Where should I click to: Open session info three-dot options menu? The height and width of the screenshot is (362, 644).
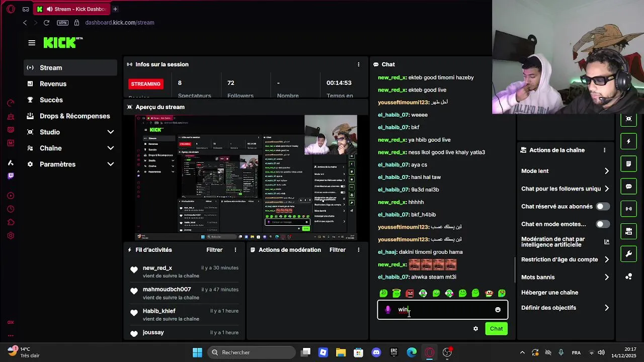(358, 64)
